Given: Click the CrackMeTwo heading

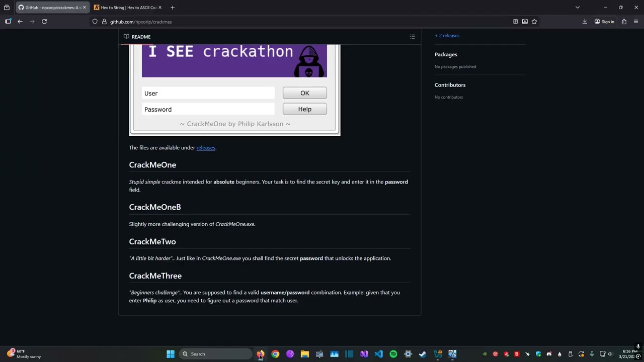Looking at the screenshot, I should pyautogui.click(x=152, y=242).
